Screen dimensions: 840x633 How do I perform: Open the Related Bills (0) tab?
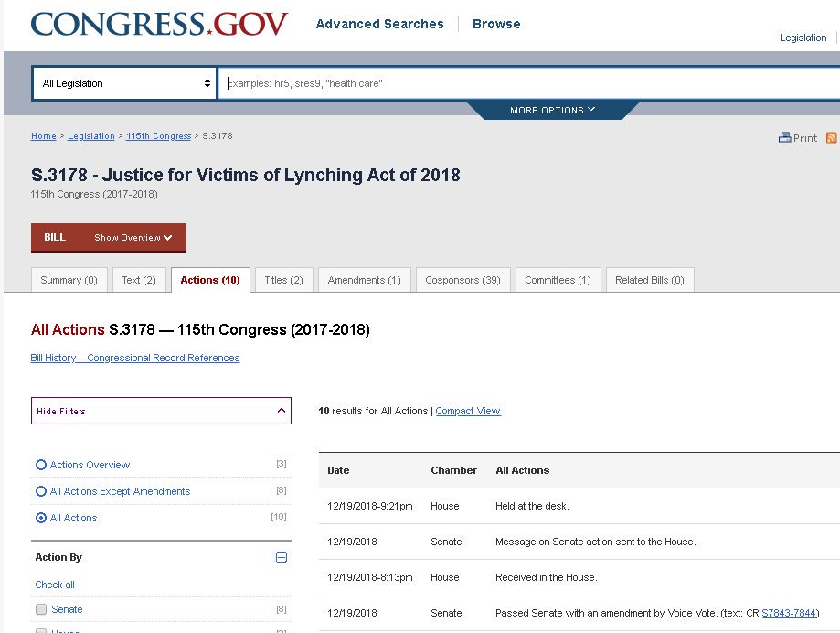pyautogui.click(x=649, y=280)
